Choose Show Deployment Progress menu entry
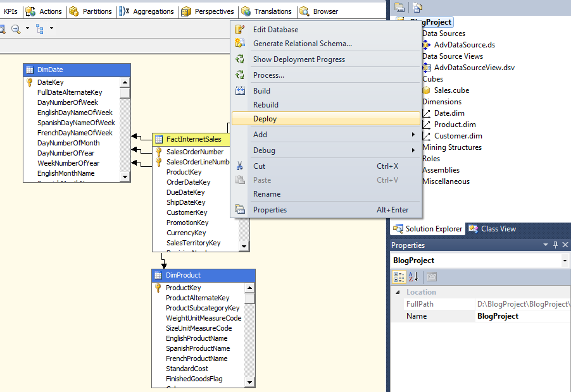This screenshot has height=392, width=571. [325, 59]
